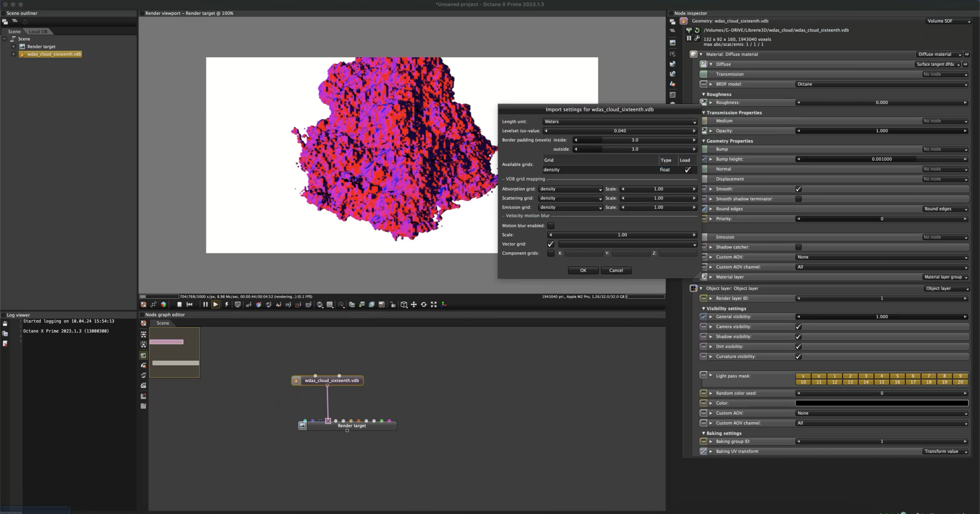Switch to the Local DB tab
Screen dimensions: 980x514
click(38, 32)
